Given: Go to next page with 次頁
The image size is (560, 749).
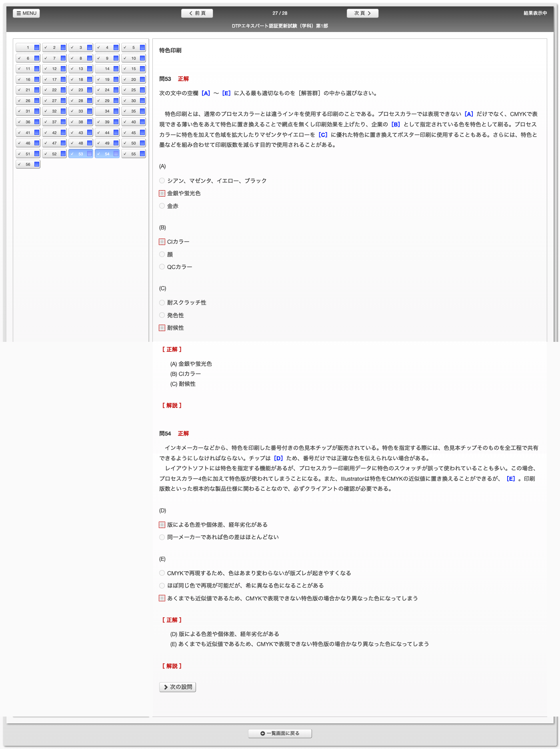Looking at the screenshot, I should (362, 13).
